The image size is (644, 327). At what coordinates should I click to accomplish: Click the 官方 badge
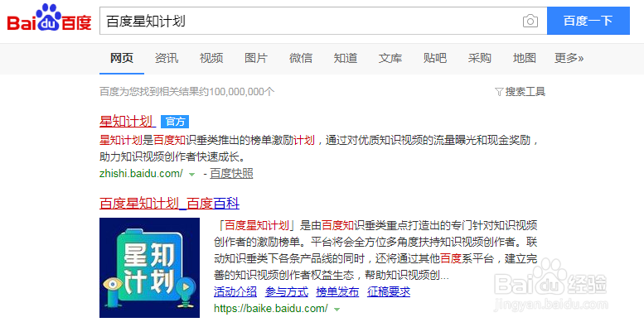coord(175,122)
